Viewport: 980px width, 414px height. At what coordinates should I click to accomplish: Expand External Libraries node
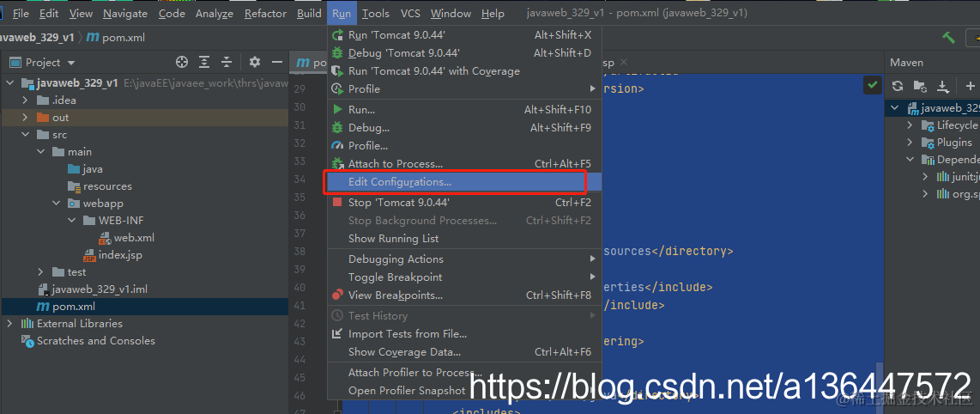pos(10,323)
